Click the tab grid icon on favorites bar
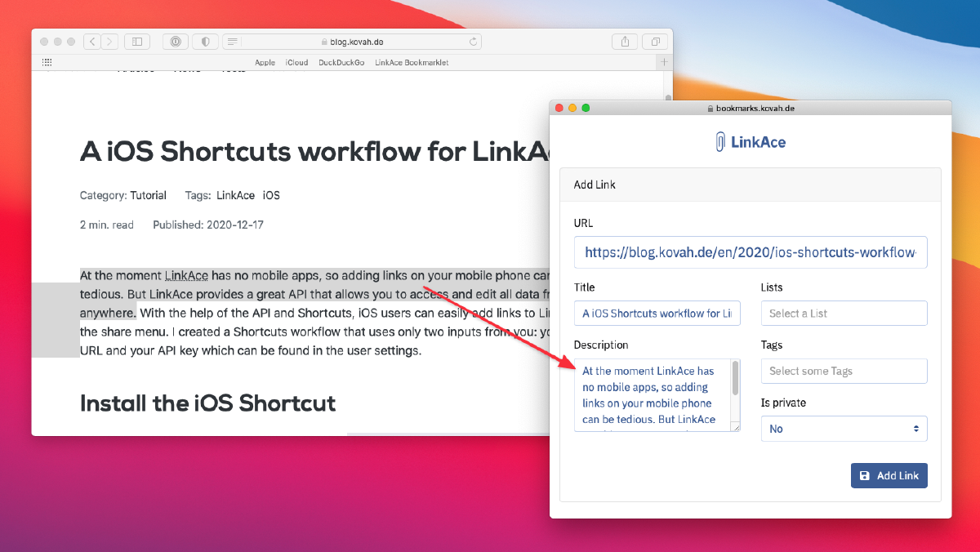Viewport: 980px width, 552px height. click(47, 62)
